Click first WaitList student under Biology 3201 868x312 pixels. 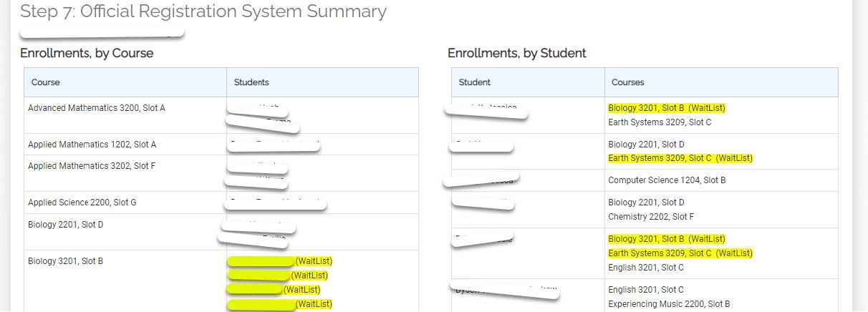click(x=280, y=261)
